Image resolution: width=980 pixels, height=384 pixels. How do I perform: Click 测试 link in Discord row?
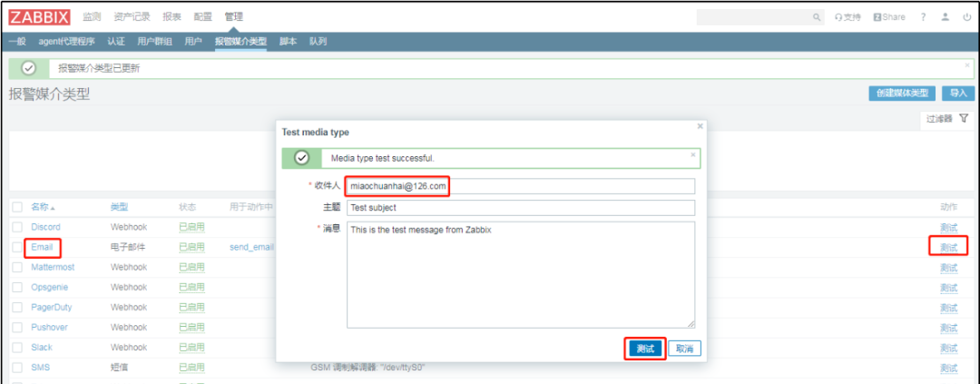tap(949, 227)
